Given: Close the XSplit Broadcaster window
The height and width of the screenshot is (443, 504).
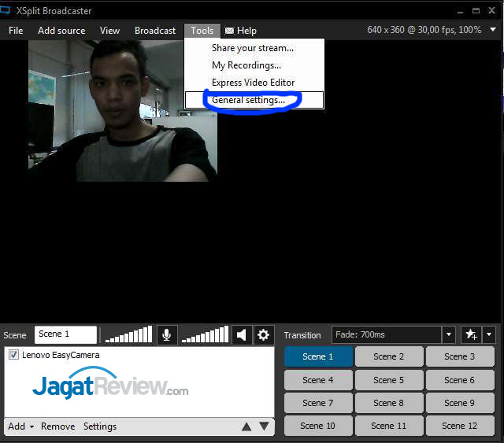Looking at the screenshot, I should (491, 10).
